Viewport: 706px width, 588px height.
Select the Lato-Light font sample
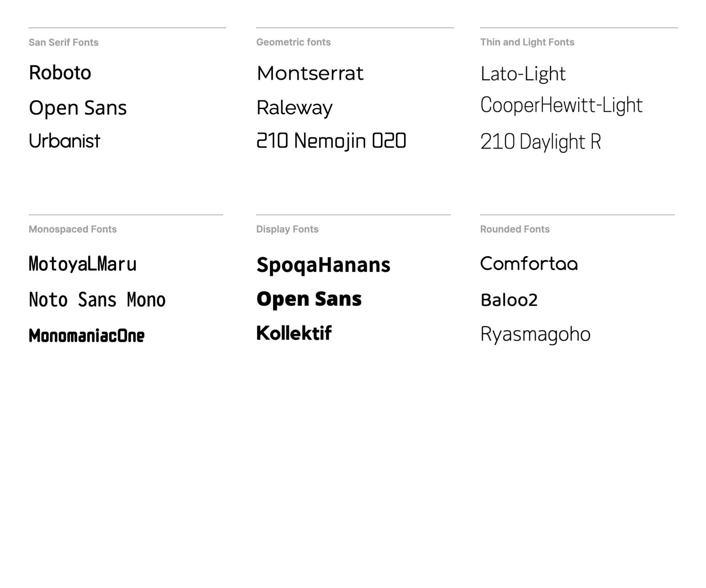[x=523, y=74]
